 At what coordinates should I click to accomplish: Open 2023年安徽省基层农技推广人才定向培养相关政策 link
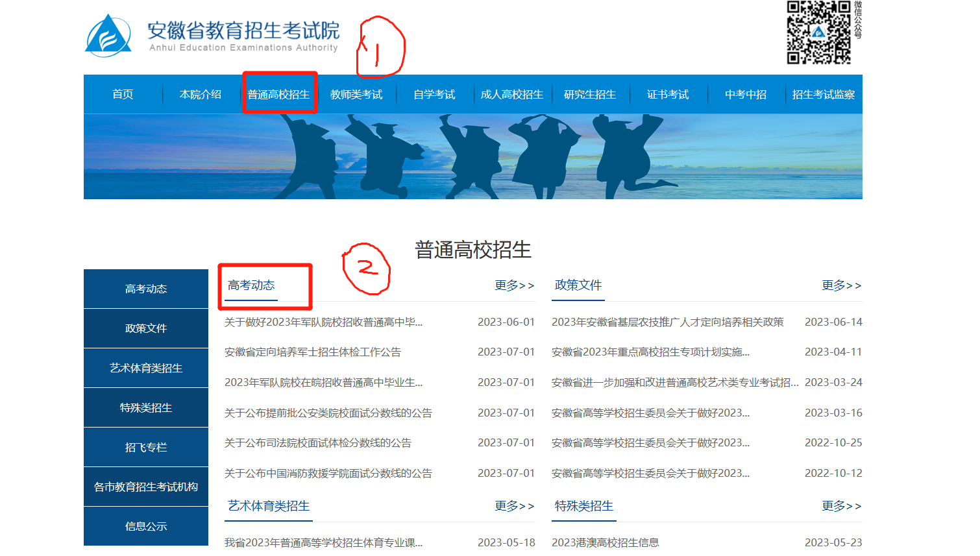pyautogui.click(x=667, y=322)
